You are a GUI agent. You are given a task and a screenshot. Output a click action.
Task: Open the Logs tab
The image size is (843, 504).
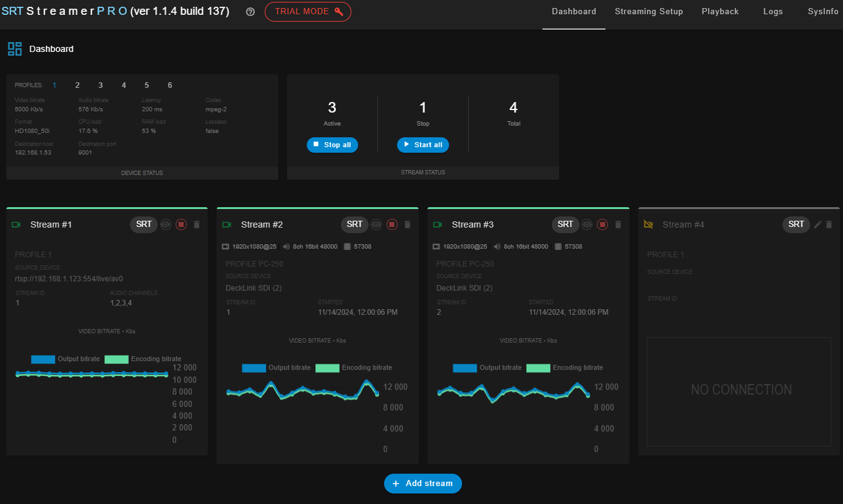coord(773,12)
